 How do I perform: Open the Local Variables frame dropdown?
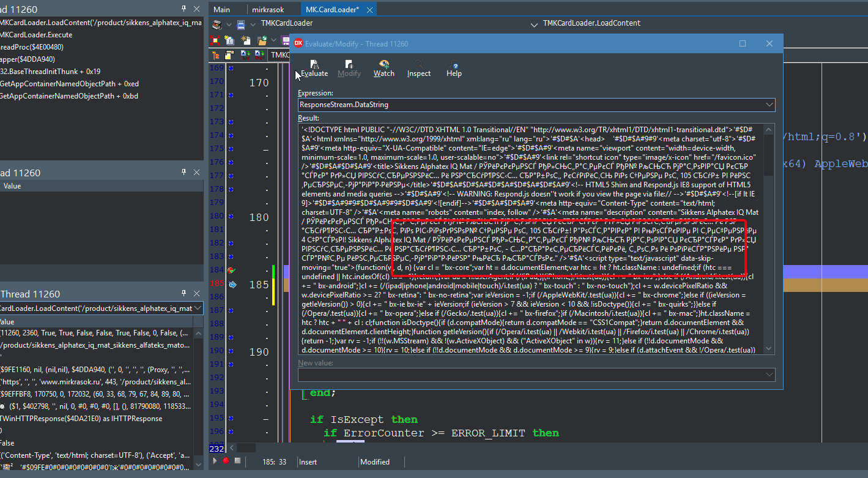(x=198, y=308)
